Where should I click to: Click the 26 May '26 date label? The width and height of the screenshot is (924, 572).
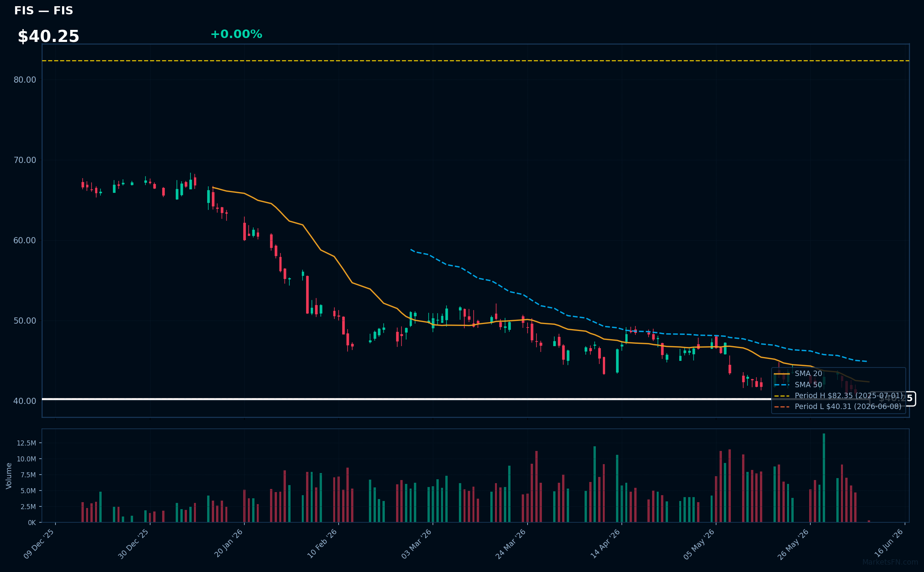pyautogui.click(x=793, y=544)
